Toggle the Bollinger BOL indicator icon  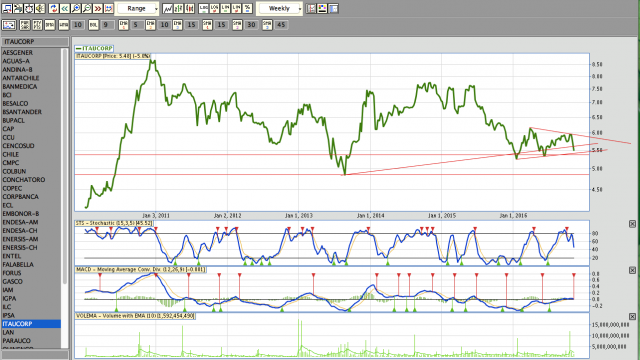click(x=93, y=25)
